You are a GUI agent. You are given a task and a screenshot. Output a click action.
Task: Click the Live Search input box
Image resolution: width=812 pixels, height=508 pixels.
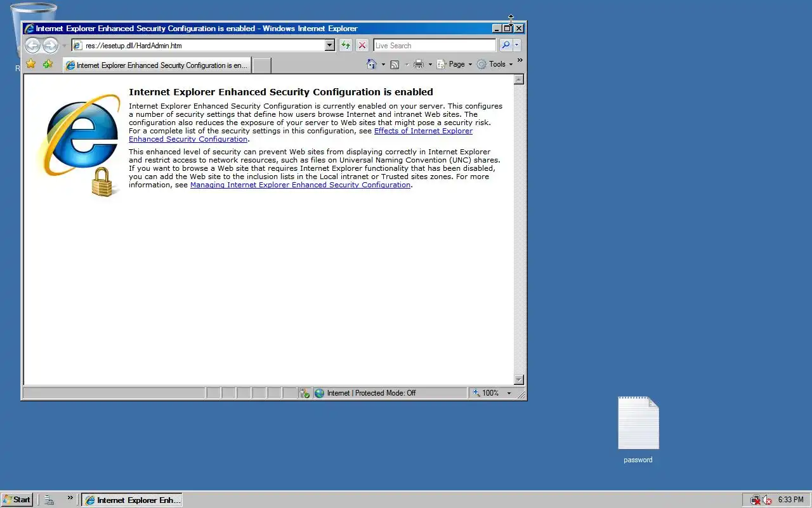coord(435,46)
